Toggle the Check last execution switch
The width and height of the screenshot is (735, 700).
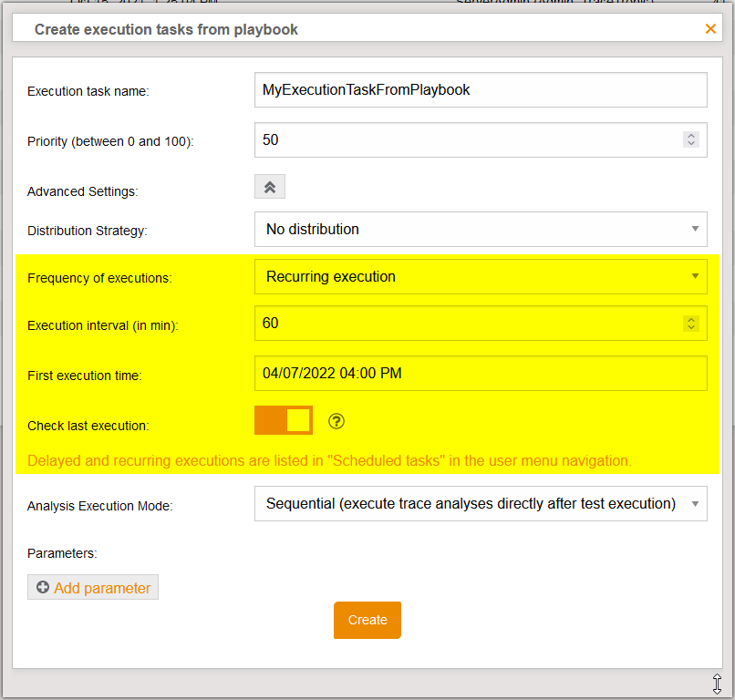[x=284, y=420]
